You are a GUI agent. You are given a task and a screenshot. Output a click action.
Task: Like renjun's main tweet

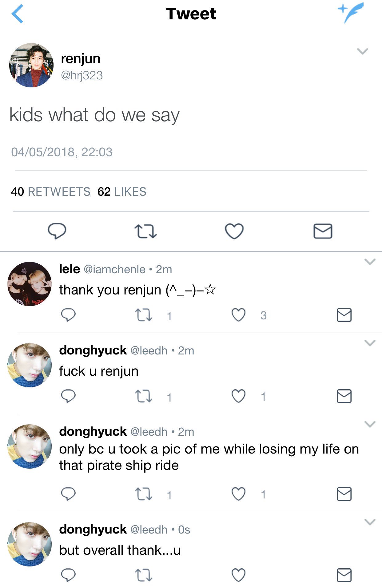click(234, 231)
